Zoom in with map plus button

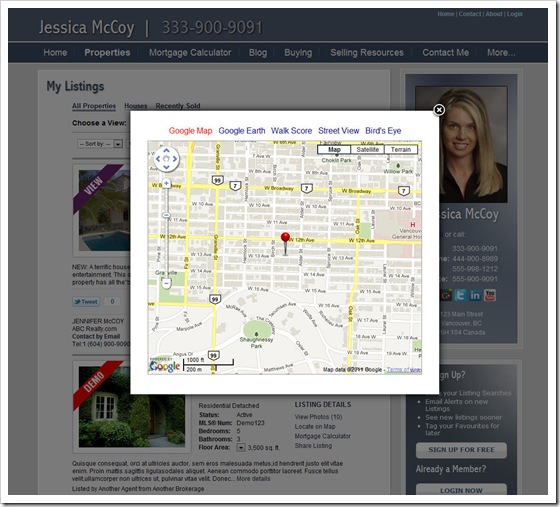coord(166,183)
